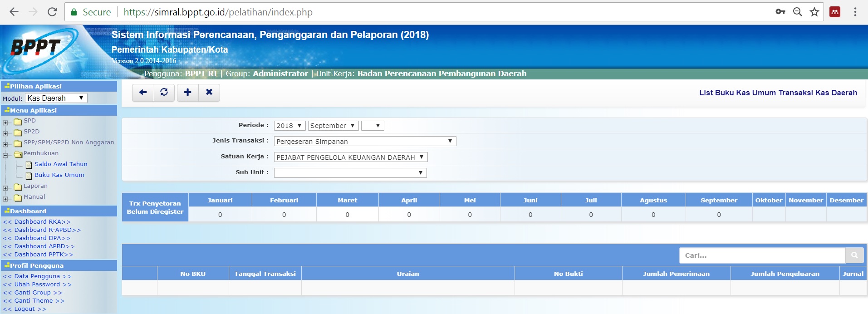Click the Saldo Awal Tahun document icon
Screen dimensions: 868x314
point(29,165)
